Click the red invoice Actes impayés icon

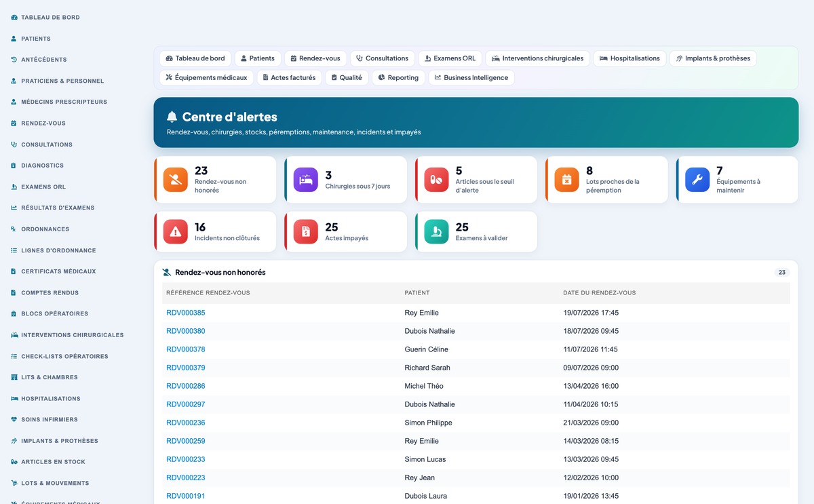[306, 232]
